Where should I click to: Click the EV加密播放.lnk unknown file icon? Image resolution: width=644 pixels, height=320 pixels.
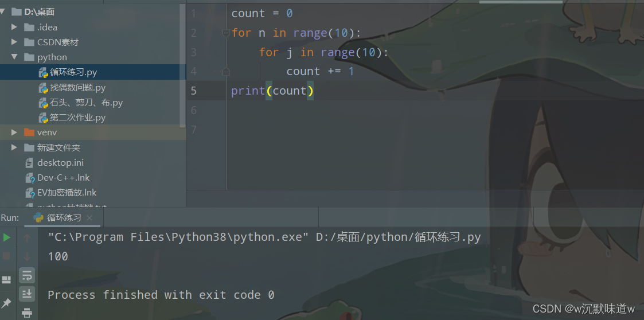(x=30, y=193)
